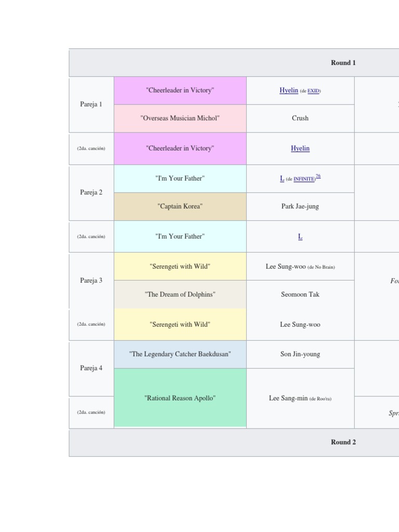Select the Seomoon Tak cell
The width and height of the screenshot is (399, 532).
[x=300, y=295]
